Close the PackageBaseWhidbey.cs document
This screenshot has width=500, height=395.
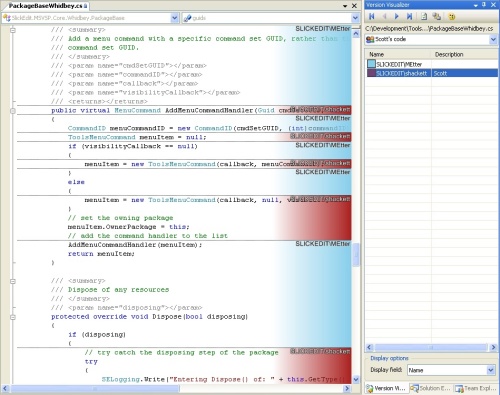pyautogui.click(x=354, y=6)
